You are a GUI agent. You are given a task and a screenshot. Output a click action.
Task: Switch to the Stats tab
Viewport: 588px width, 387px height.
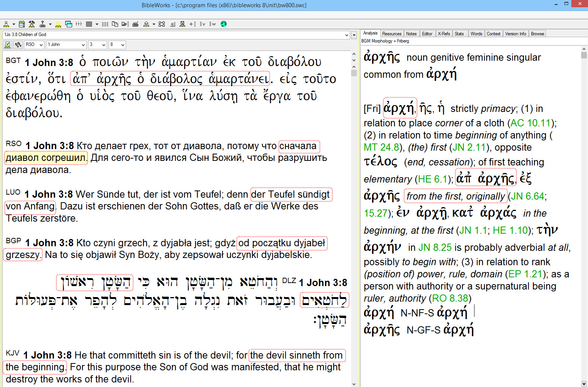459,34
